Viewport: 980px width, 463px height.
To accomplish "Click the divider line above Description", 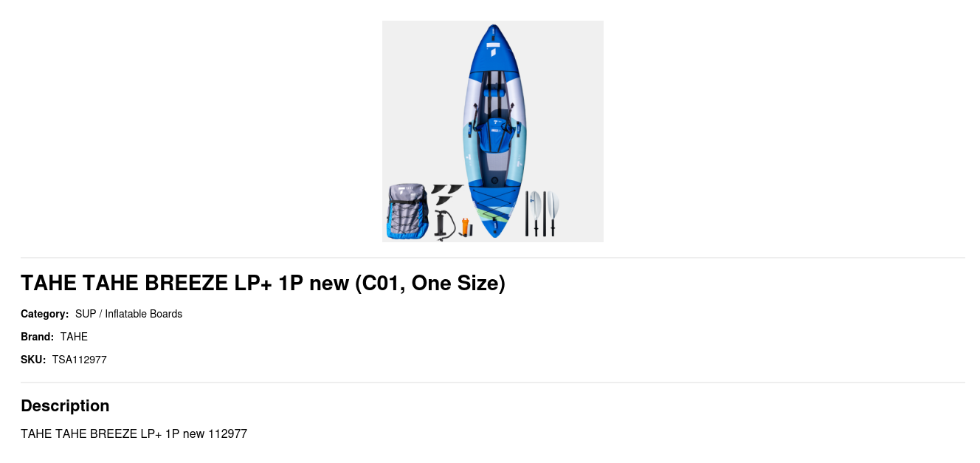I will (x=493, y=383).
